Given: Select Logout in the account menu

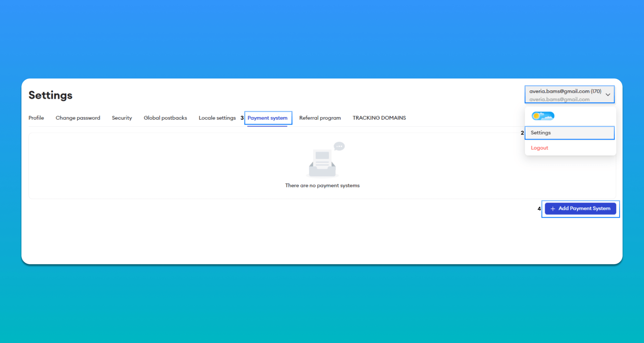Looking at the screenshot, I should [539, 148].
